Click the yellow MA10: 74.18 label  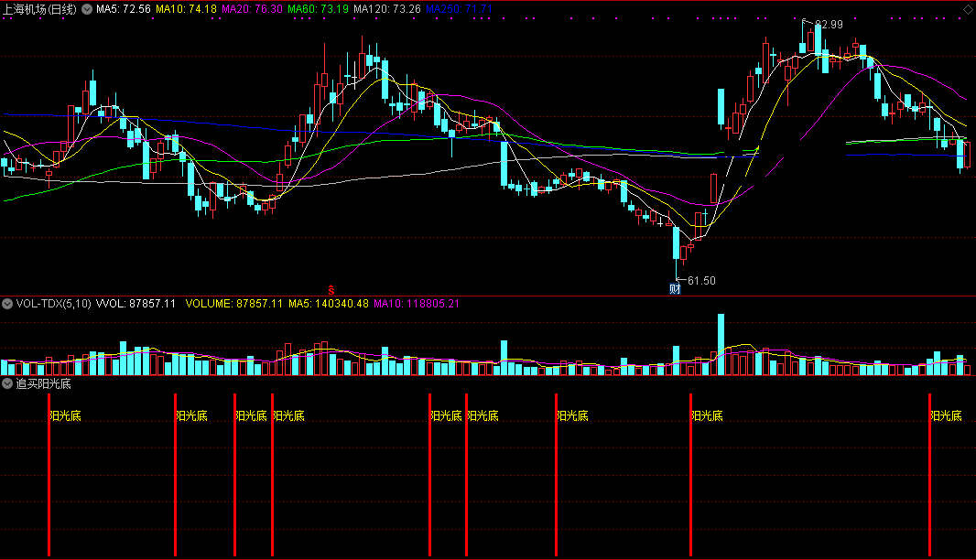coord(186,9)
